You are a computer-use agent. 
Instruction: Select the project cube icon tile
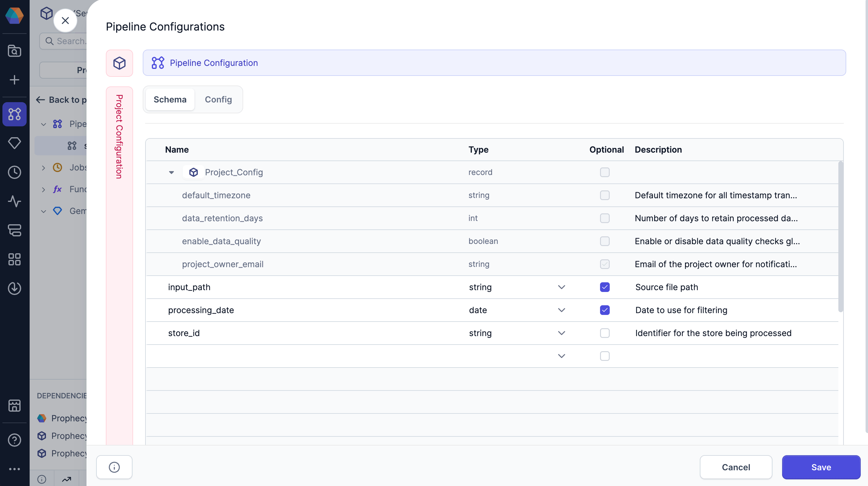coord(119,63)
